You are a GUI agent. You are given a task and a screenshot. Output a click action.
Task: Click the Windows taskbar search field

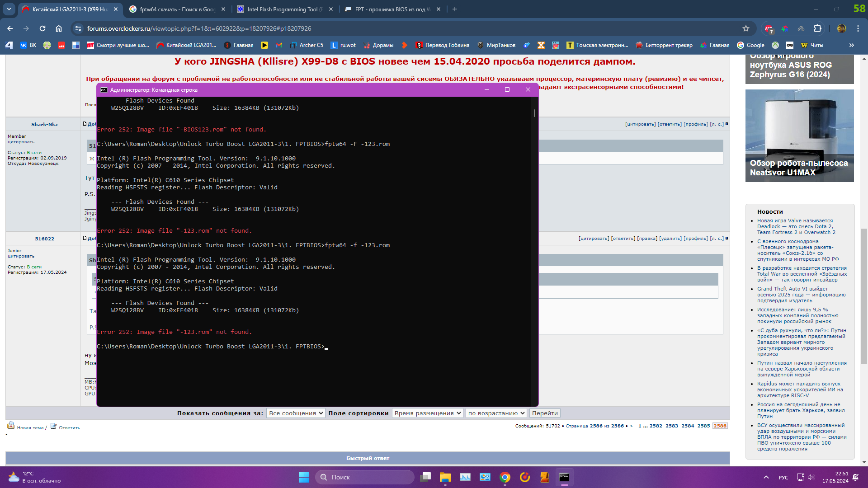click(364, 477)
